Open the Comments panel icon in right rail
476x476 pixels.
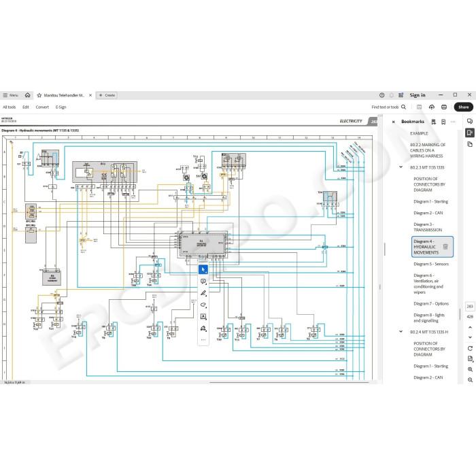470,121
